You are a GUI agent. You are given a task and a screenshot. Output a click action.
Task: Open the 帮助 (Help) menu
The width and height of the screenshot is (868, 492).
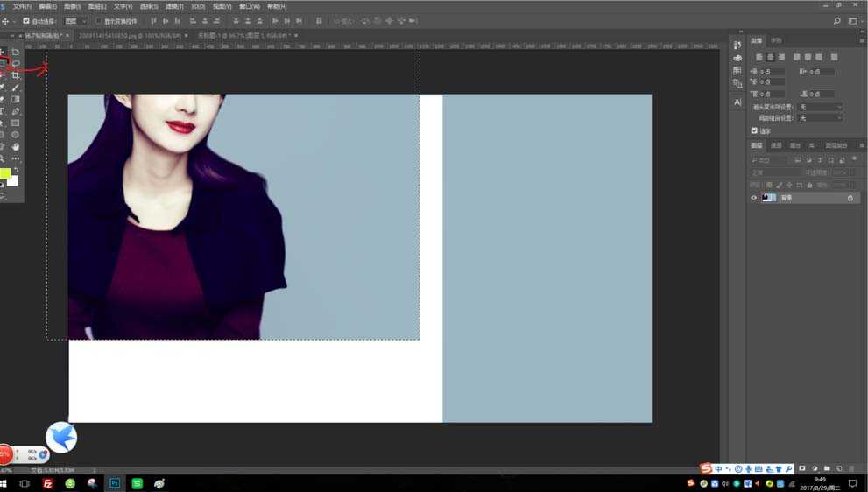coord(276,6)
